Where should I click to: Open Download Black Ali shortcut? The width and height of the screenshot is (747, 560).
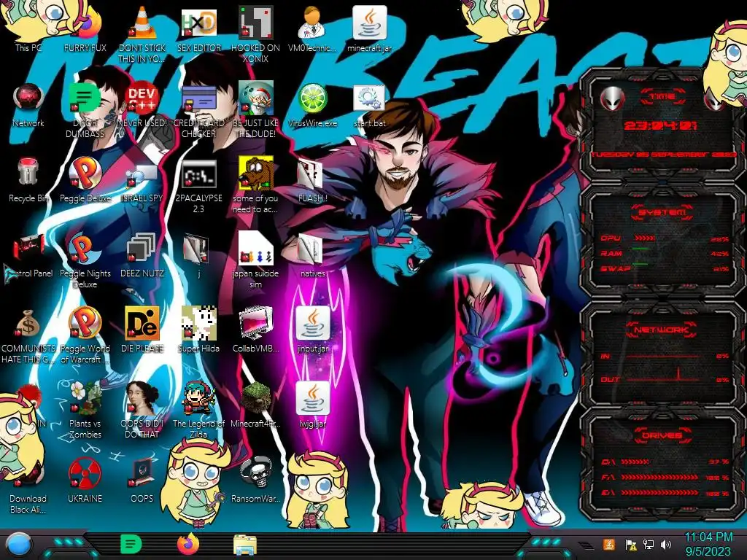(28, 486)
